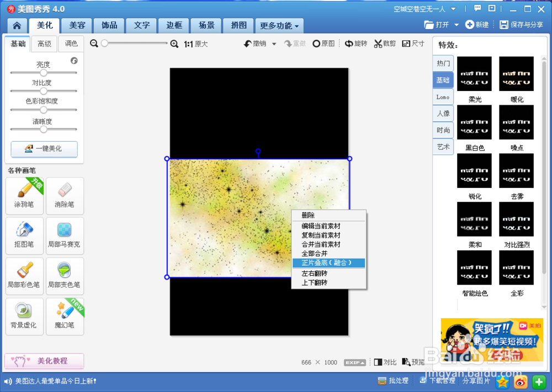Screen dimensions: 552x392
Task: Switch to the 边框 tab
Action: tap(174, 25)
